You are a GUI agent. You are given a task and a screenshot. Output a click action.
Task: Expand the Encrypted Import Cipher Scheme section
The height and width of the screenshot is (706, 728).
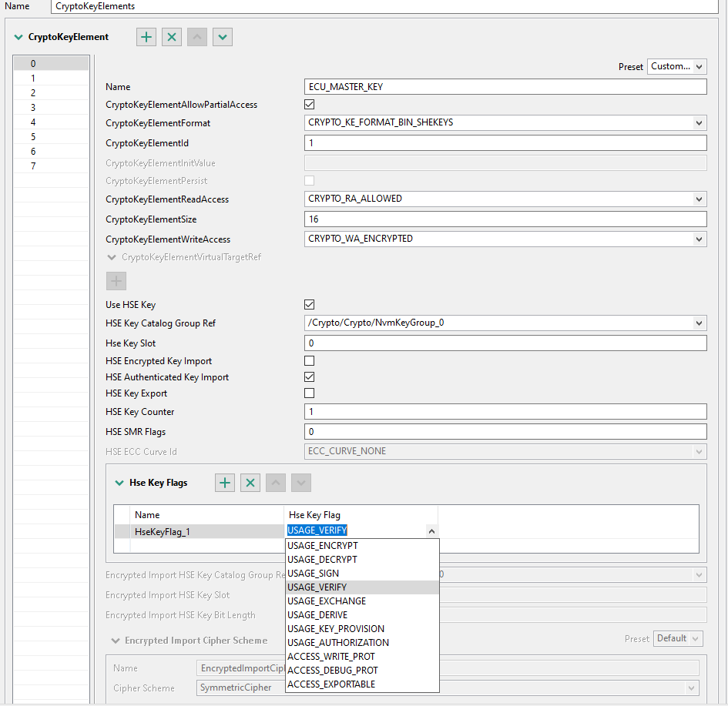(116, 640)
